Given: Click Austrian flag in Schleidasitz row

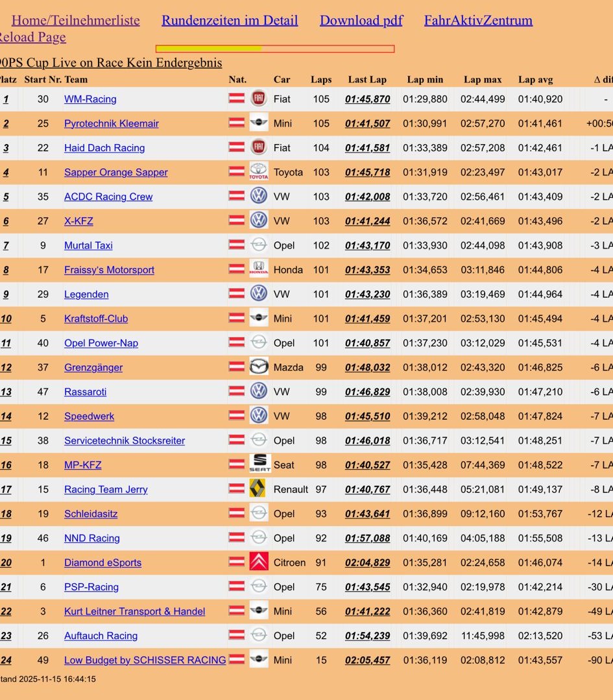Looking at the screenshot, I should coord(237,513).
